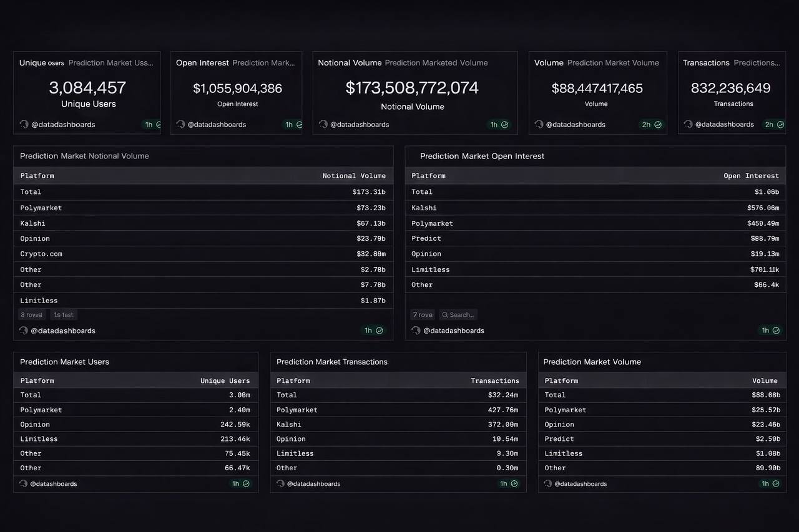Click refresh checkmark in Prediction Market Open Interest table

coord(777,331)
